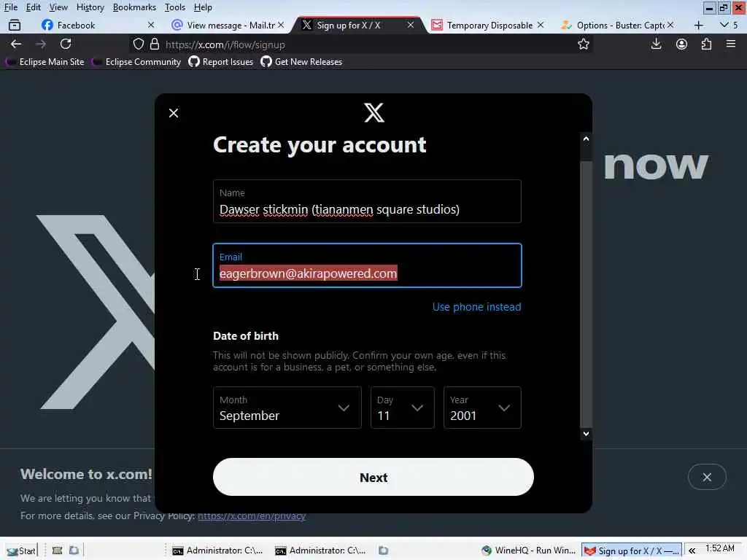This screenshot has height=560, width=747.
Task: Open the Edit menu
Action: tap(33, 7)
